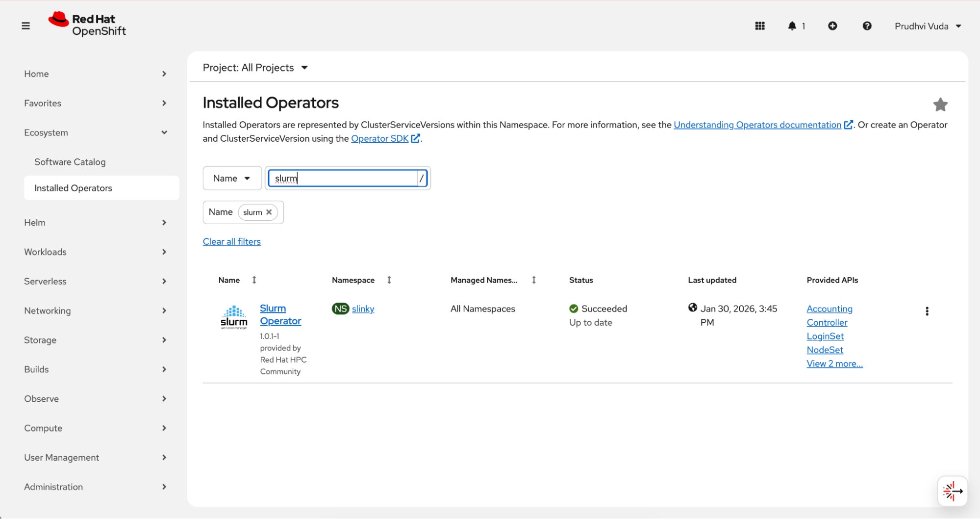The width and height of the screenshot is (980, 519).
Task: Open the Lightspeed assistant icon
Action: 952,491
